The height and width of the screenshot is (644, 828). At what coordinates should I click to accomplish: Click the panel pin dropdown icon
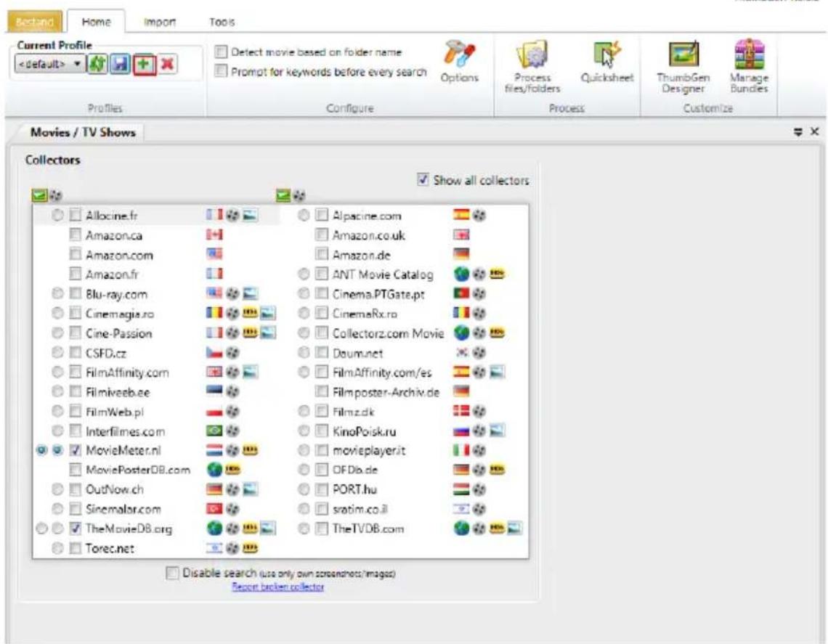pyautogui.click(x=798, y=132)
